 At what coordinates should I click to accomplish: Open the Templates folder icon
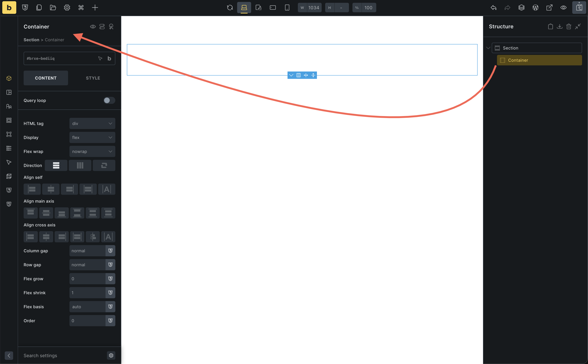53,8
